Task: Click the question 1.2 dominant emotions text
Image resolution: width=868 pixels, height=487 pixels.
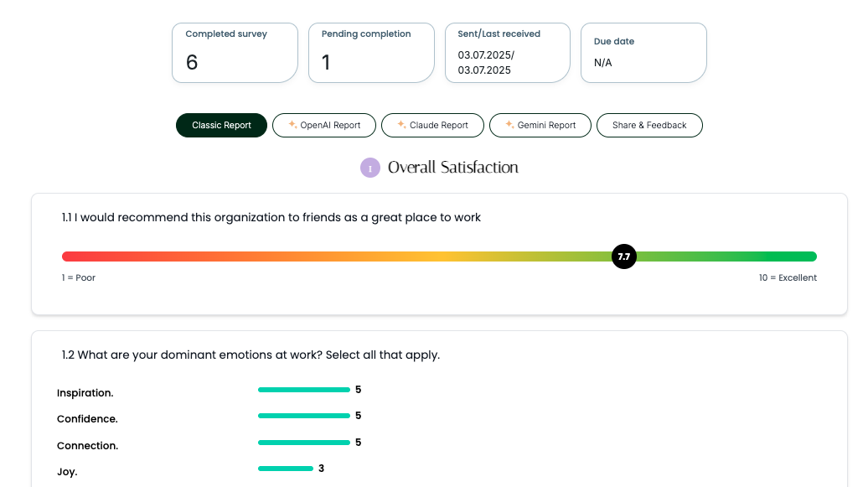Action: point(251,355)
